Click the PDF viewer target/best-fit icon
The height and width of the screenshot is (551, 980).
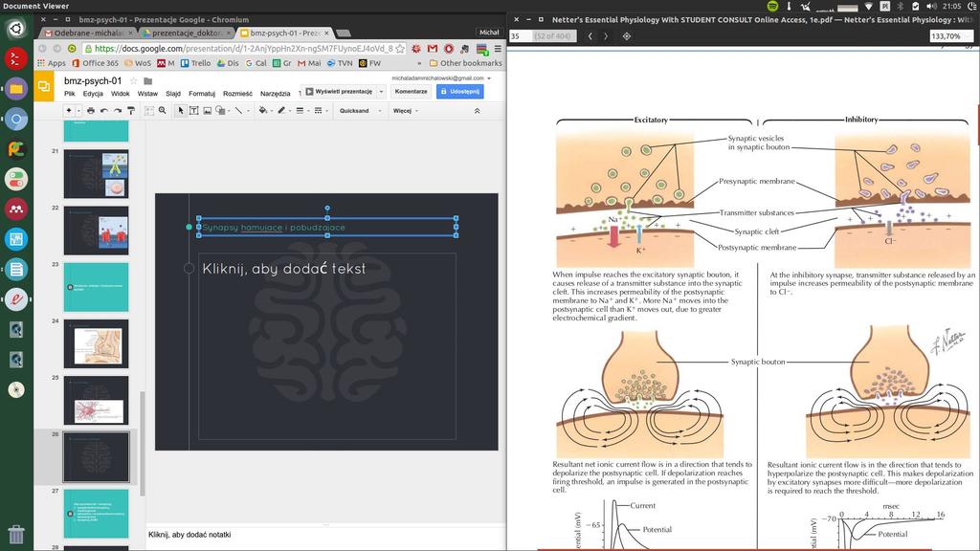coord(626,36)
